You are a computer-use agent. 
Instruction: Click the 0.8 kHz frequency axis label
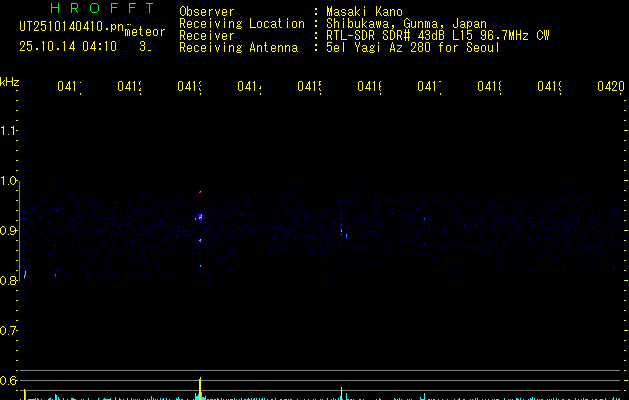click(8, 281)
